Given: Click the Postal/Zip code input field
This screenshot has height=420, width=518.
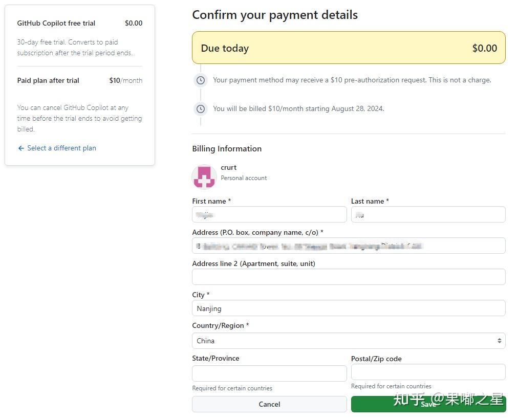Looking at the screenshot, I should [428, 372].
